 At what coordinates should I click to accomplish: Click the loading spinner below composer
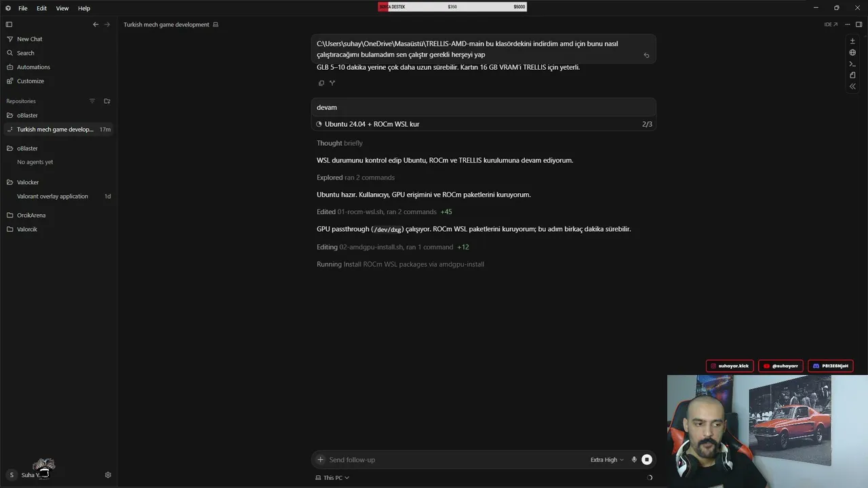point(650,478)
